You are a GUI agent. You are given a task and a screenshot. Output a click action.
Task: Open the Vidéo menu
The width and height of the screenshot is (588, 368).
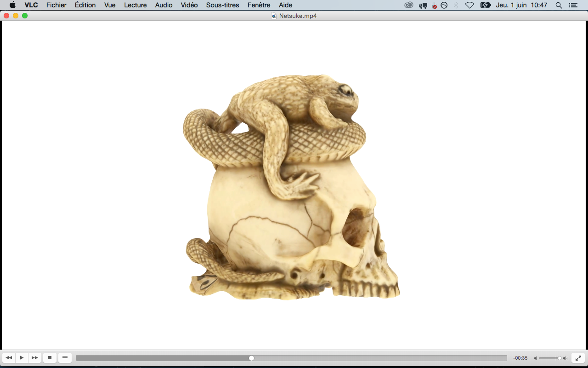pos(189,5)
